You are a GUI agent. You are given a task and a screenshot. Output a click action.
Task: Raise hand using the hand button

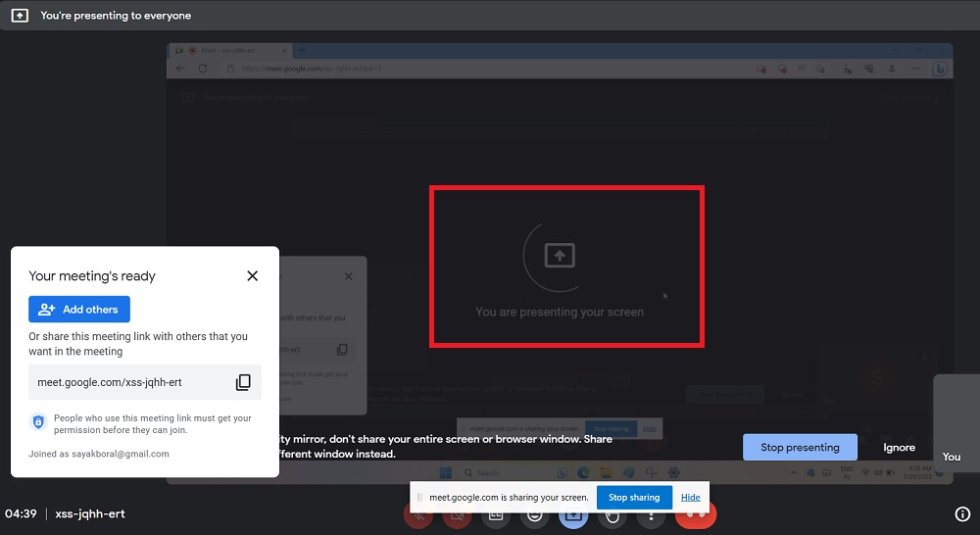(612, 518)
